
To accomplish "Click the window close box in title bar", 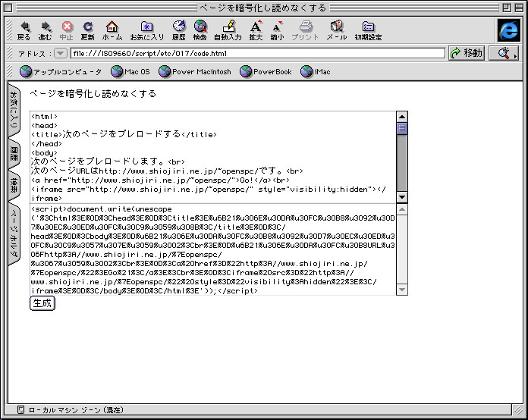I will coord(8,8).
